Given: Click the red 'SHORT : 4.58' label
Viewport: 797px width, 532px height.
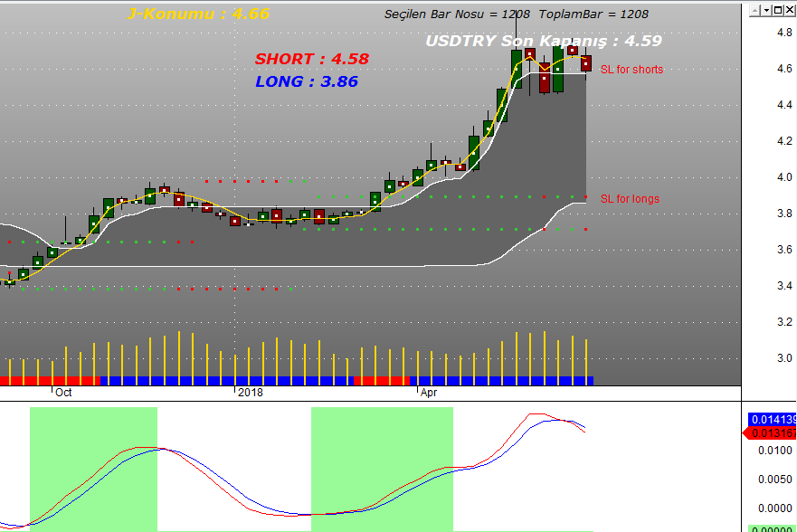Looking at the screenshot, I should [x=312, y=59].
